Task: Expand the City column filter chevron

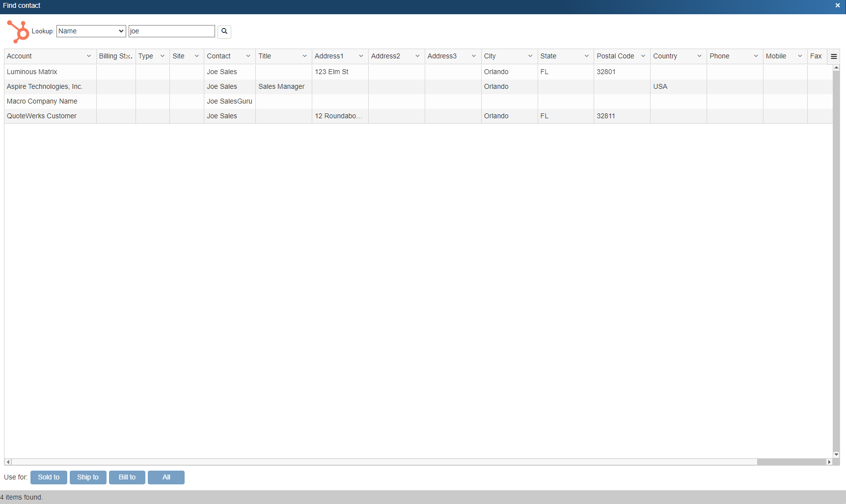Action: click(530, 56)
